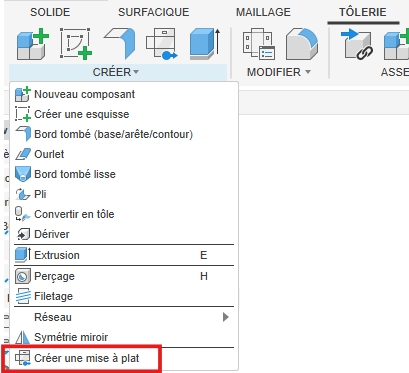
Task: Open the MODIFIER dropdown menu
Action: point(279,72)
